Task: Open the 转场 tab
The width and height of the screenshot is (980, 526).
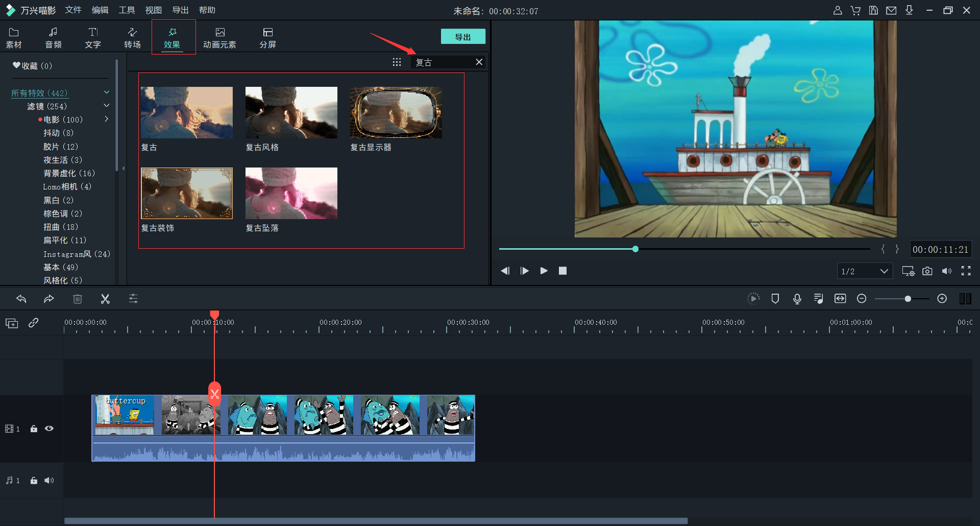Action: pos(132,38)
